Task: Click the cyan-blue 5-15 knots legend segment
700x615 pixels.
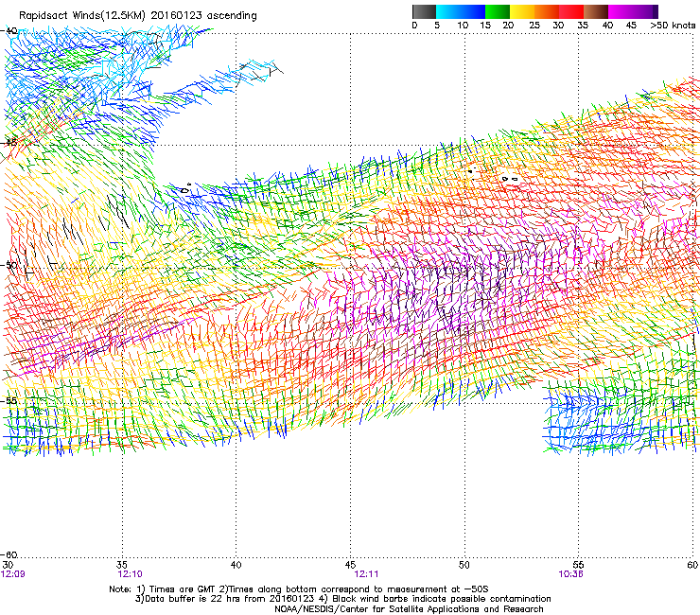Action: point(461,11)
